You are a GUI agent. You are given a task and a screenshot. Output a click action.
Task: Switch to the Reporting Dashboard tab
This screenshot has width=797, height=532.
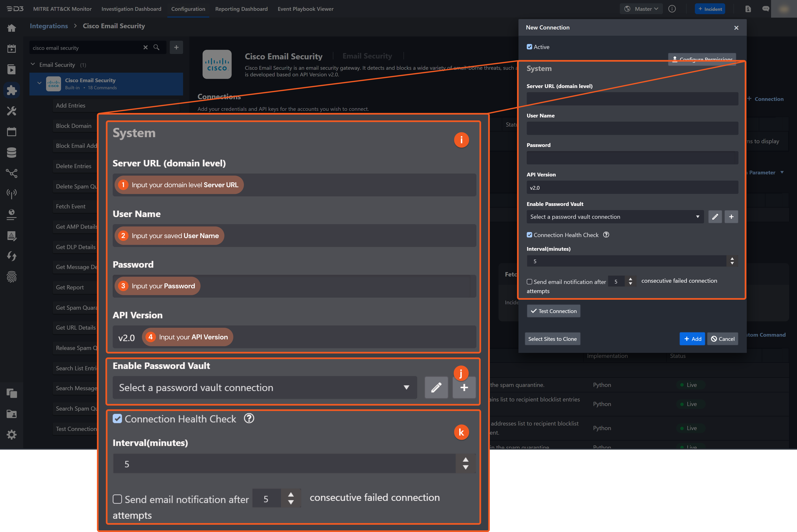click(241, 9)
